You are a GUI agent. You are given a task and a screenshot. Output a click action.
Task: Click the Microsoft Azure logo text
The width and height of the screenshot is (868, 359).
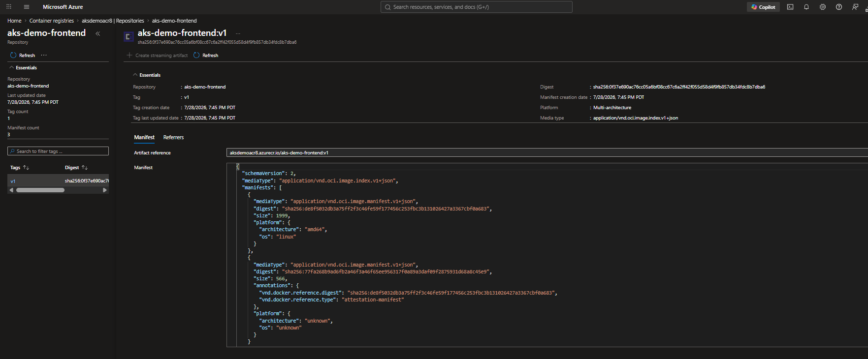(x=63, y=7)
